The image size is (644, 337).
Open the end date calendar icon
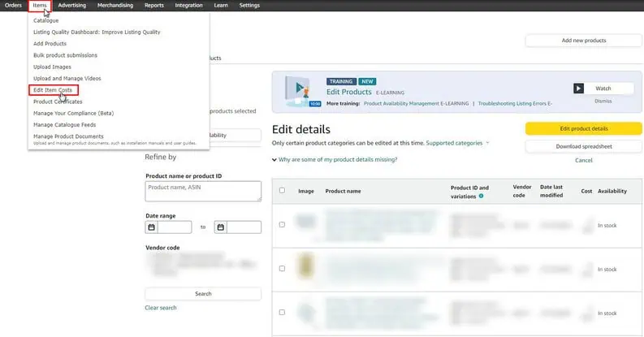(x=221, y=227)
